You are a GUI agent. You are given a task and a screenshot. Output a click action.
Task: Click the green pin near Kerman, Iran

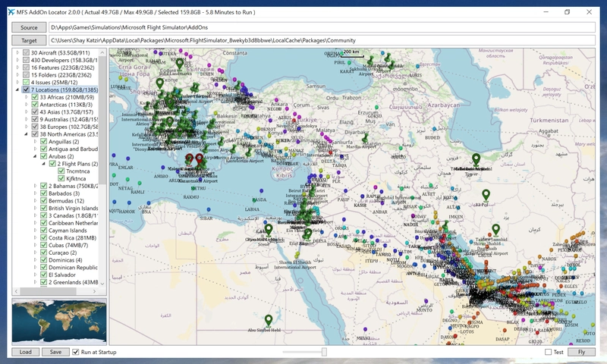(x=495, y=229)
